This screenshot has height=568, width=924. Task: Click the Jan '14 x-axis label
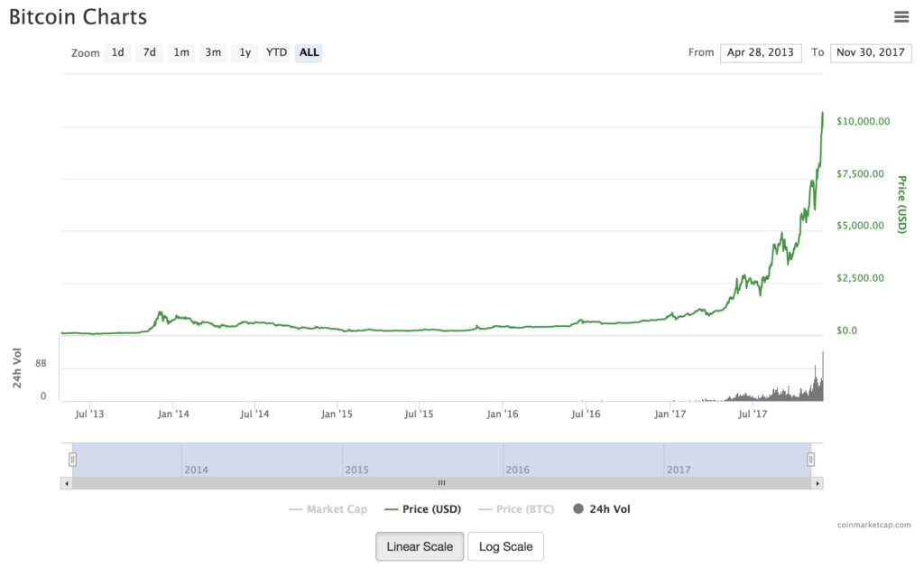pos(173,414)
